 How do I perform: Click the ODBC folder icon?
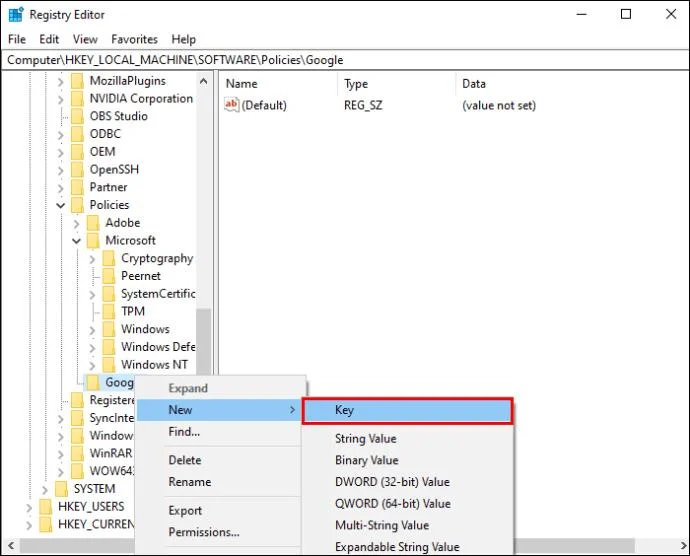tap(77, 134)
